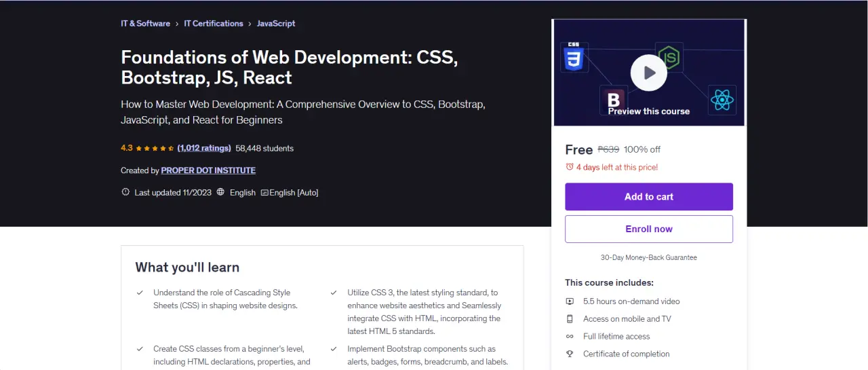Click the infinity lifetime access icon

point(570,337)
